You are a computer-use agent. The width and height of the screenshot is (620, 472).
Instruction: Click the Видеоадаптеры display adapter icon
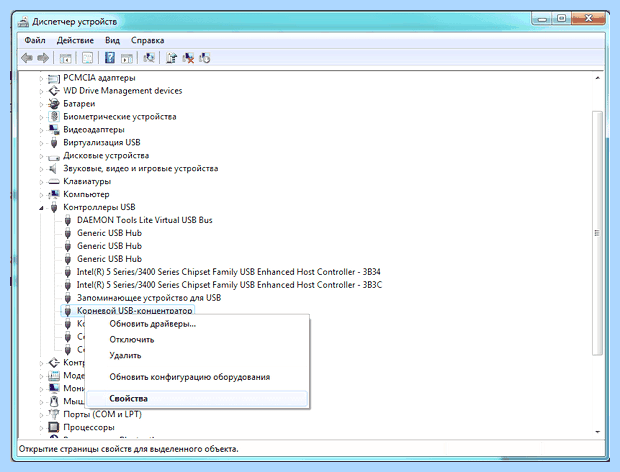click(53, 130)
